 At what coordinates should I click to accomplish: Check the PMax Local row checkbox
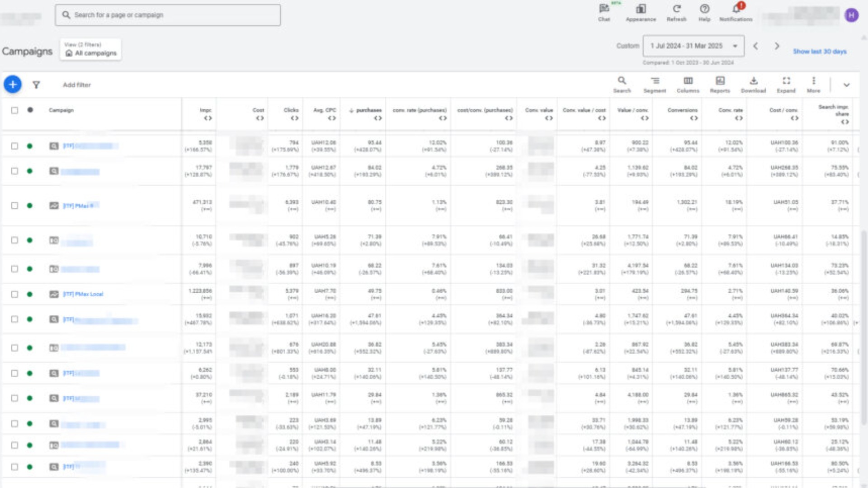14,294
